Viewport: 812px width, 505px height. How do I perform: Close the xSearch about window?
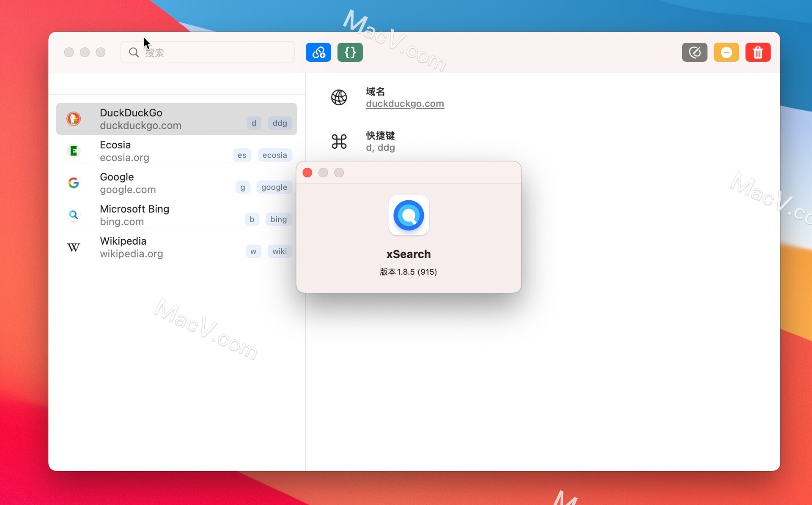307,173
